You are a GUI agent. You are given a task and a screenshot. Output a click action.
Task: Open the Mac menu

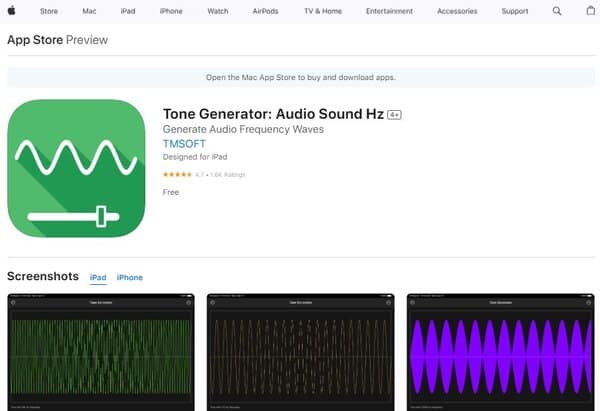(x=89, y=11)
